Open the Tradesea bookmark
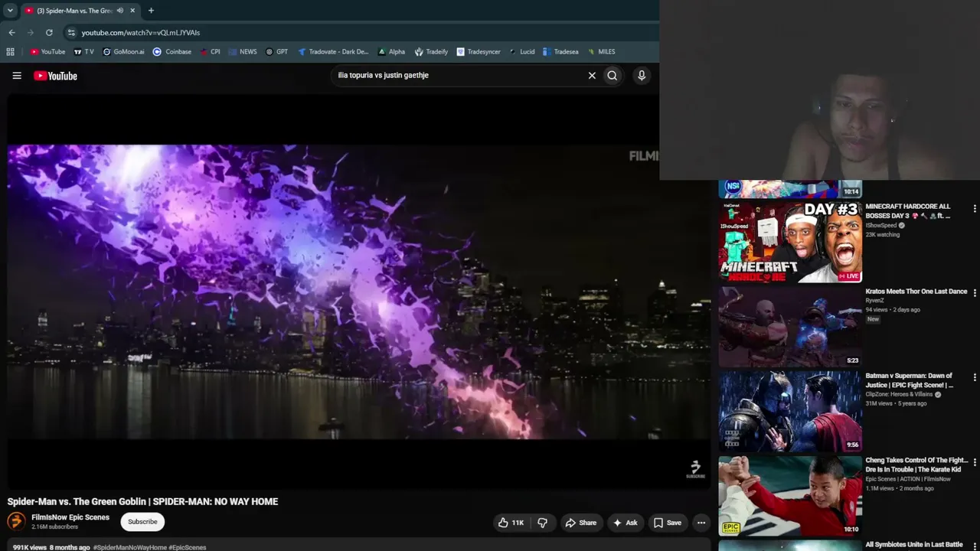Image resolution: width=980 pixels, height=551 pixels. pyautogui.click(x=560, y=52)
